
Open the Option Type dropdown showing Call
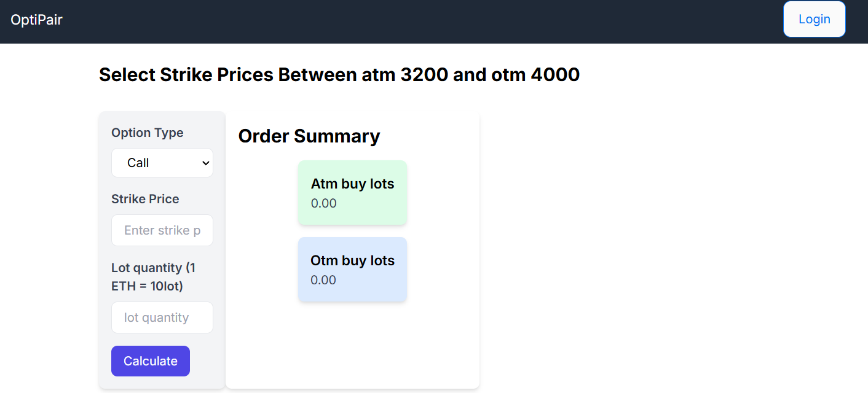coord(162,163)
